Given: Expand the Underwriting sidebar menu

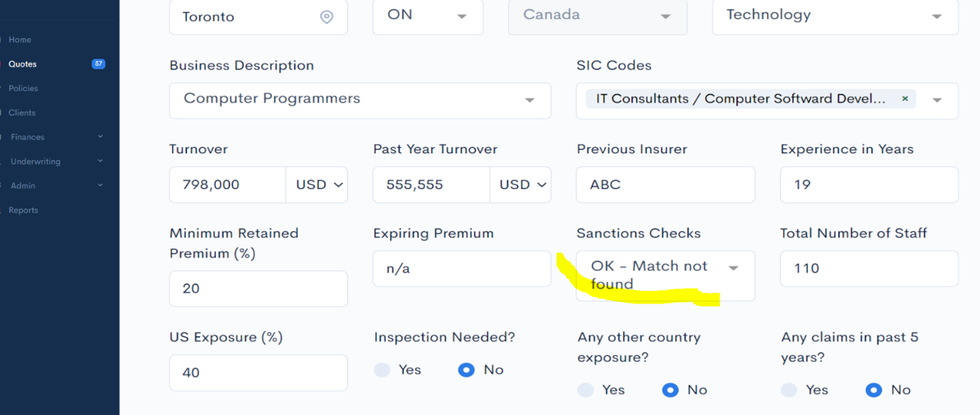Looking at the screenshot, I should point(56,162).
